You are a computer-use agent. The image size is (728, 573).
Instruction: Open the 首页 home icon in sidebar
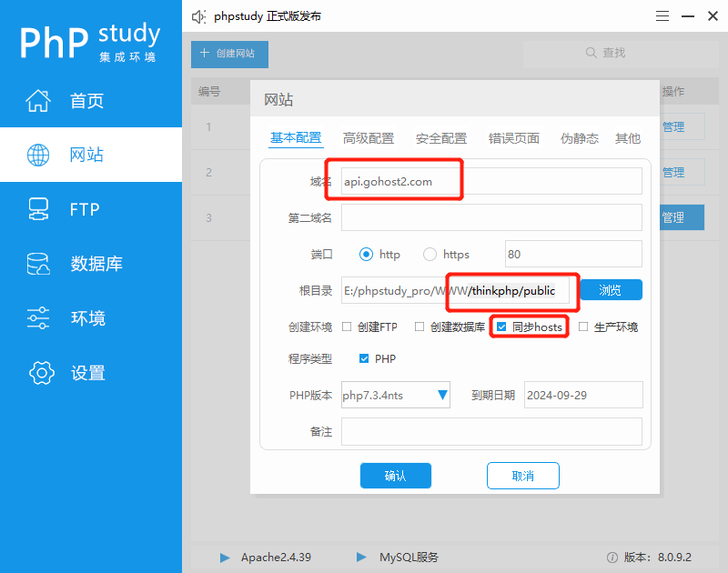click(x=38, y=100)
